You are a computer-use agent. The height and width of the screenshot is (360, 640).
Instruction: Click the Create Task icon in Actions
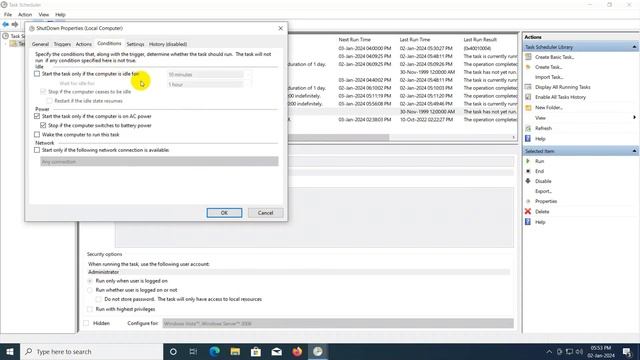point(528,67)
